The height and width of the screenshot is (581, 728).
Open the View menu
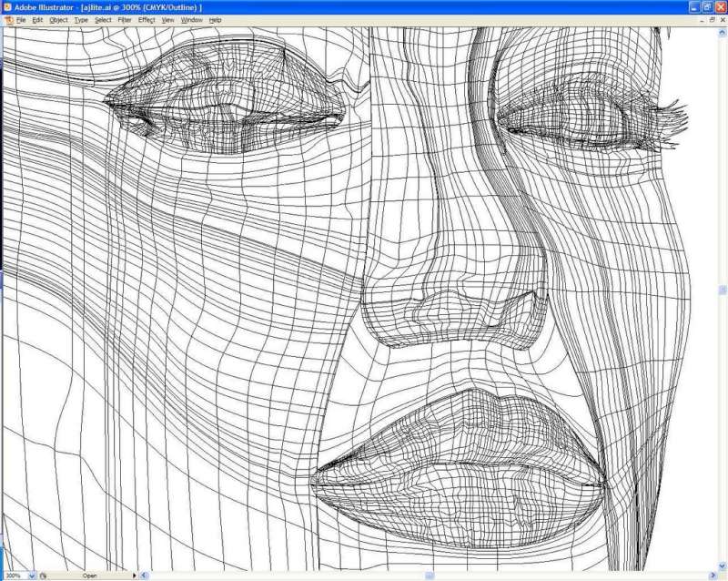168,19
